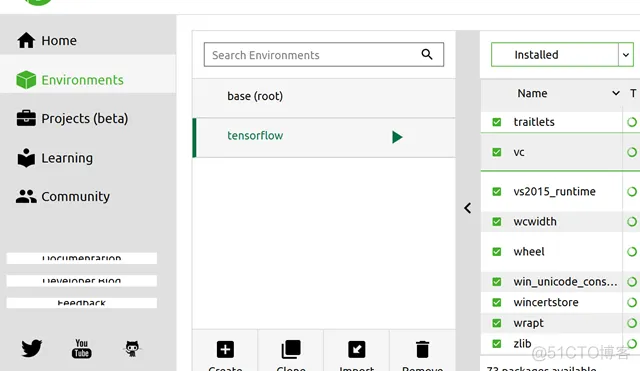Screen dimensions: 640x371
Task: Click the Name column header
Action: pyautogui.click(x=532, y=93)
